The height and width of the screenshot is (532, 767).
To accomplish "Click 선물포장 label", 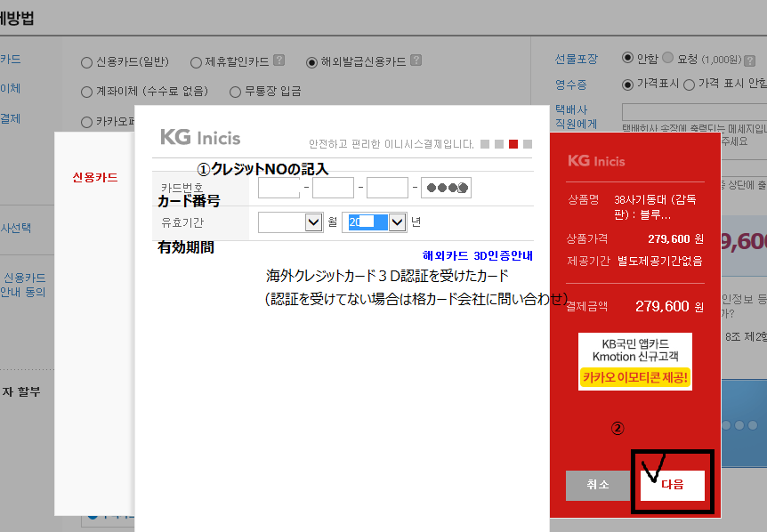I will click(x=577, y=60).
